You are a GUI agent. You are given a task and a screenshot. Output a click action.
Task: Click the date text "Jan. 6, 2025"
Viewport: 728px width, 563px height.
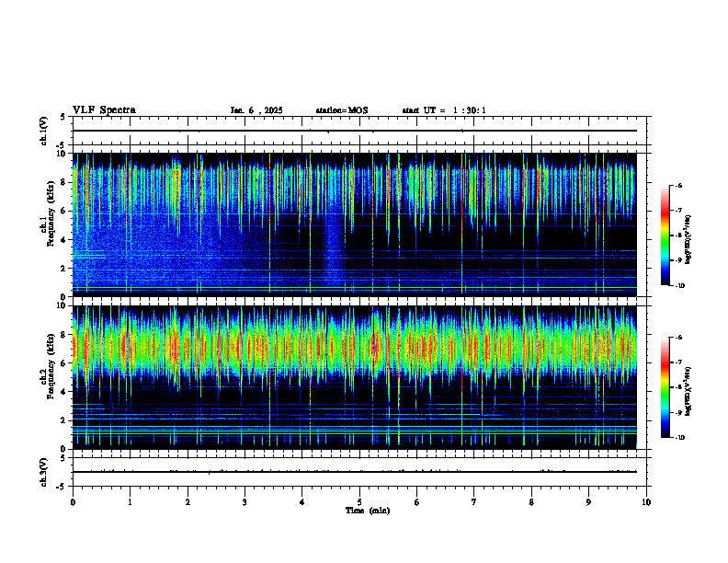click(256, 110)
